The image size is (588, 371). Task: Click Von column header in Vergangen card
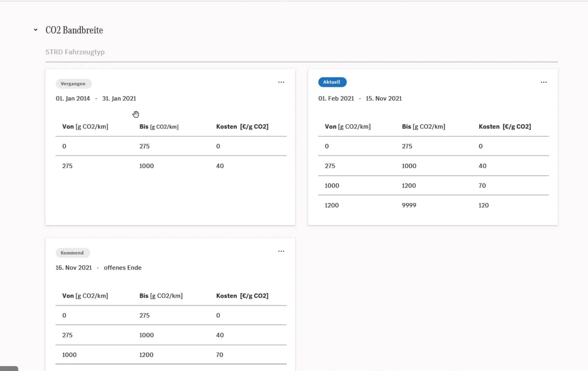pyautogui.click(x=85, y=127)
